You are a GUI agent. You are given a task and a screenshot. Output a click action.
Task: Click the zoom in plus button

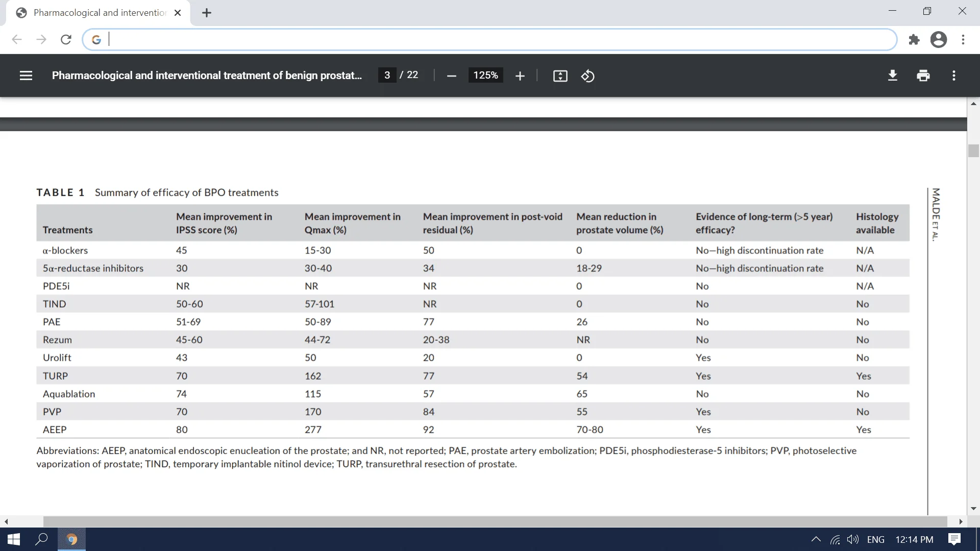[x=520, y=76]
